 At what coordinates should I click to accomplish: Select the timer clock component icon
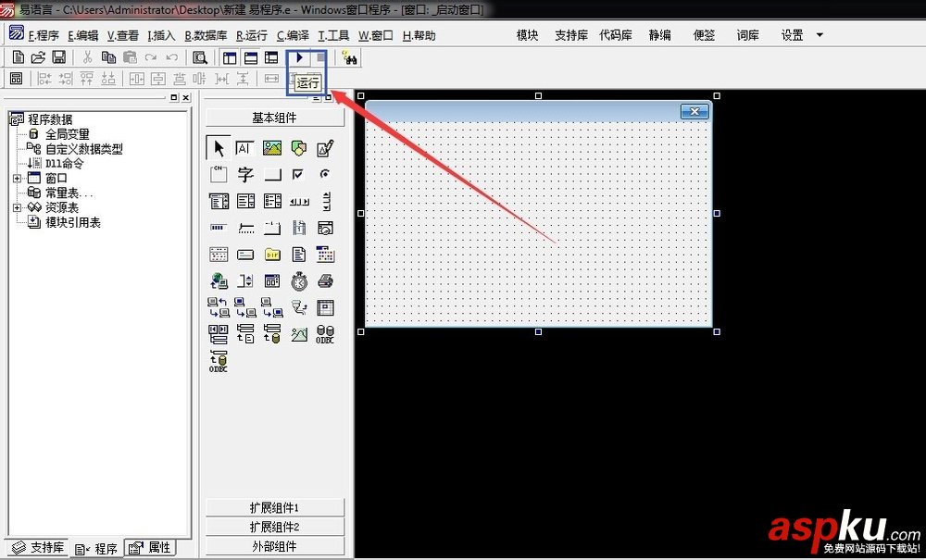click(299, 281)
